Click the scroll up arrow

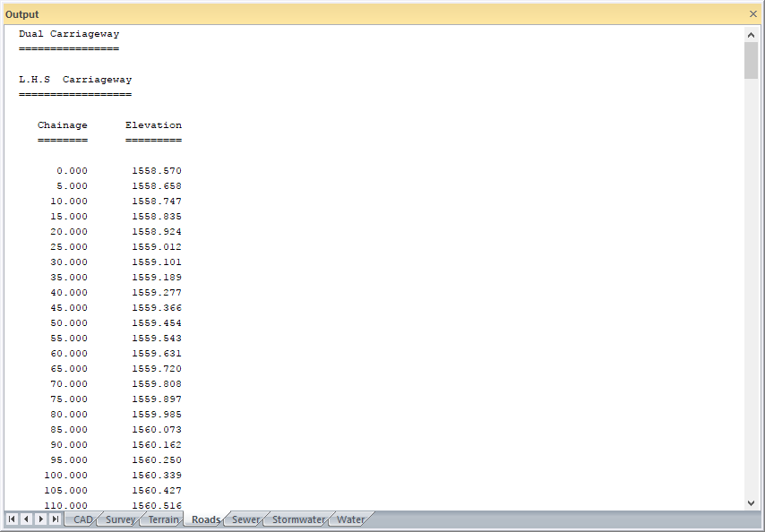pyautogui.click(x=752, y=34)
